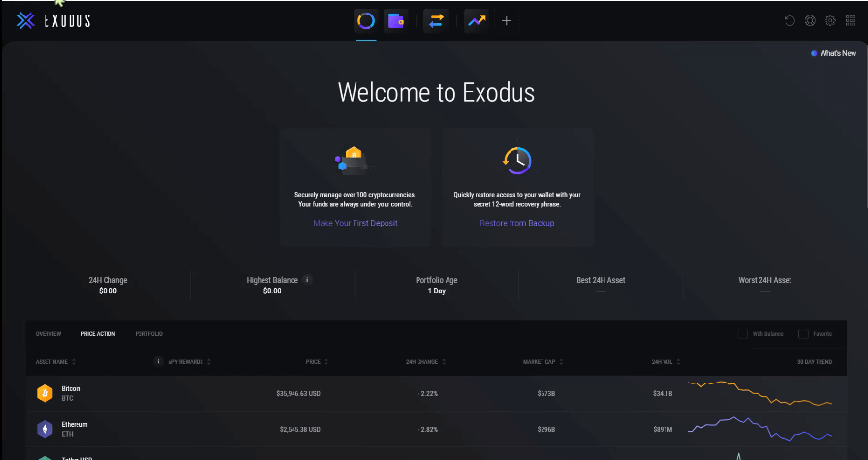Sort by Asset Name column
The width and height of the screenshot is (868, 460).
click(x=55, y=362)
